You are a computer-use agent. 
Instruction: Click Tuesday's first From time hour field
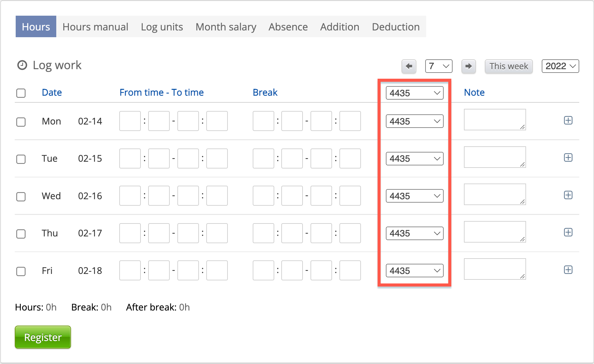[130, 159]
